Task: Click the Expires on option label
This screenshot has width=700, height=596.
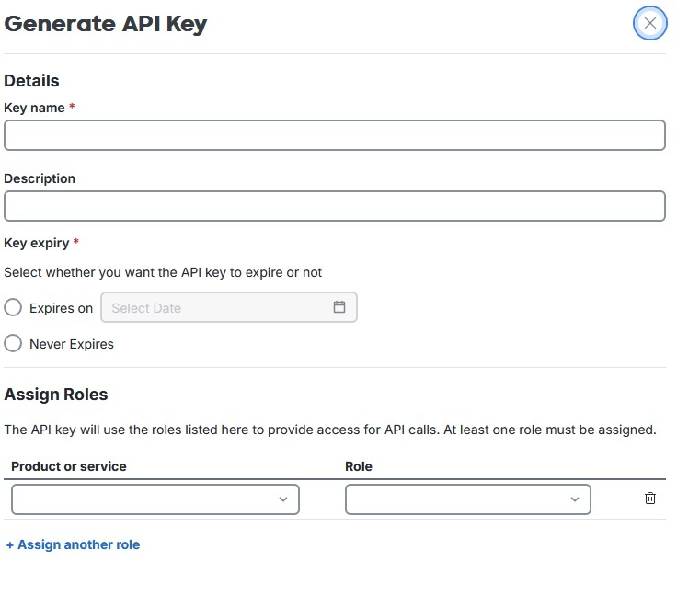Action: 61,308
